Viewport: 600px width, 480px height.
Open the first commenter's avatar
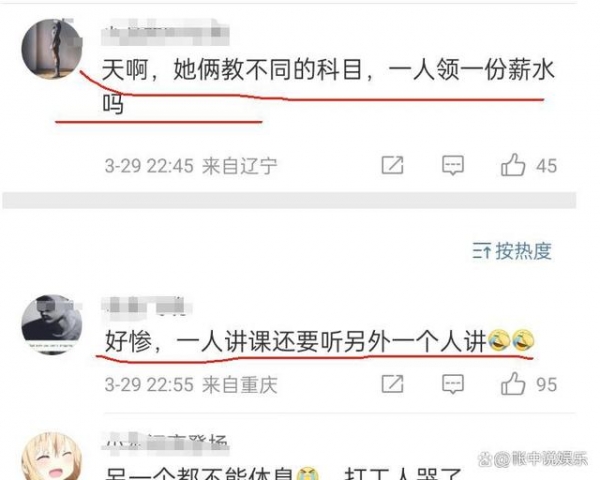pos(52,49)
